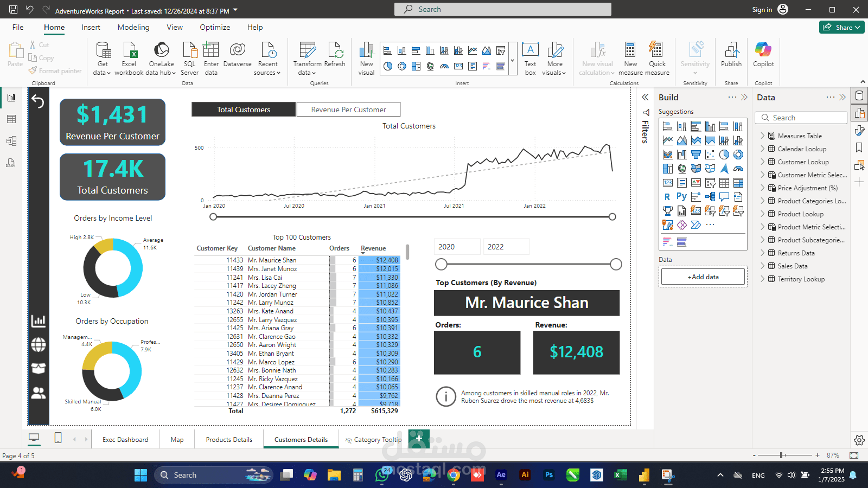Click the +Add data button

pyautogui.click(x=703, y=277)
